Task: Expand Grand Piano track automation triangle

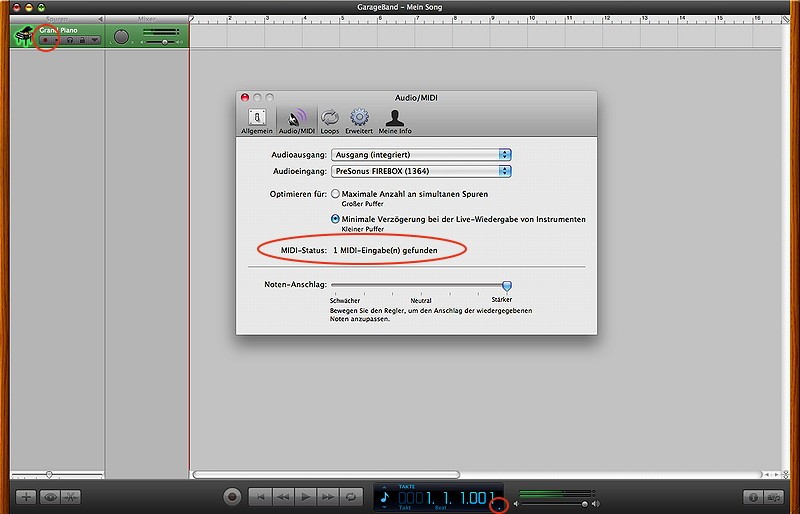Action: 94,40
